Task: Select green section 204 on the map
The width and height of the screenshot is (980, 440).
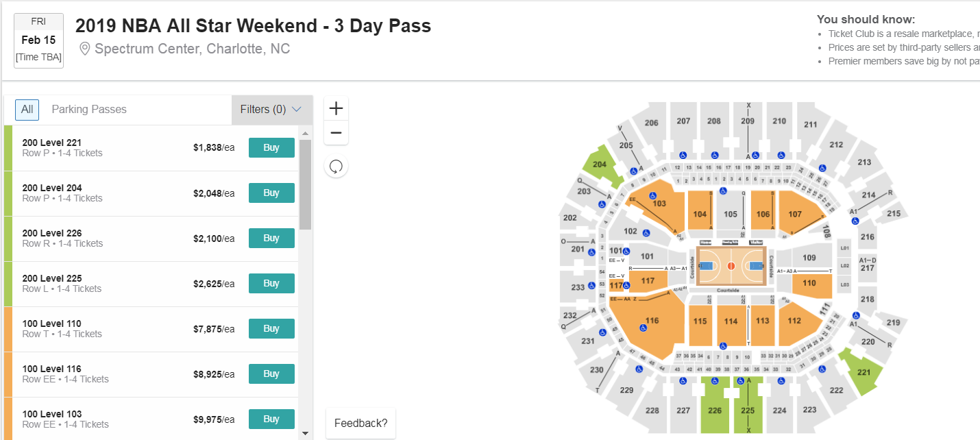Action: pyautogui.click(x=601, y=164)
